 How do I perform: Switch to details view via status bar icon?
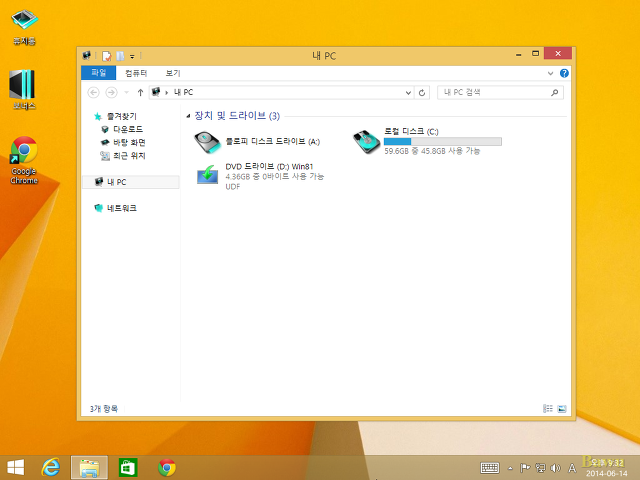point(548,409)
